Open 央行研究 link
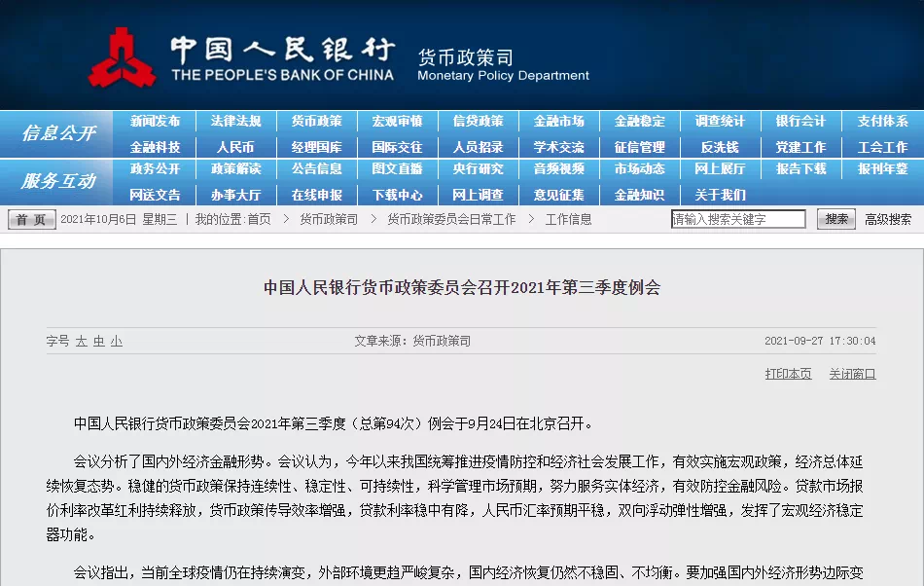Image resolution: width=924 pixels, height=586 pixels. [x=478, y=168]
